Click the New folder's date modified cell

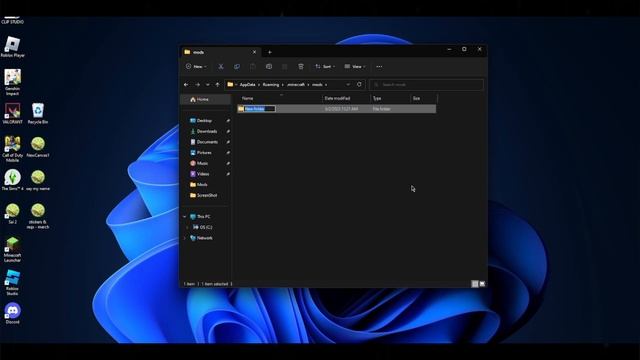tap(341, 109)
